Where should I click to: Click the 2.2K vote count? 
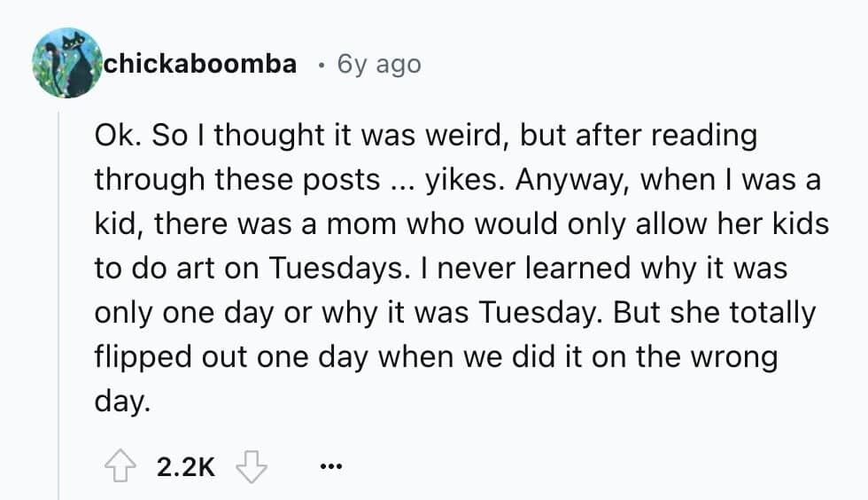186,465
